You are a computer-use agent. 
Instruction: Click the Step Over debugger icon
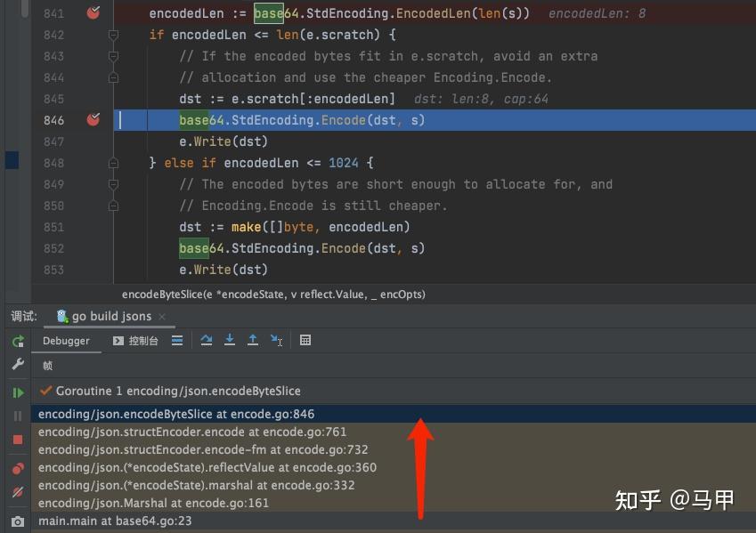(207, 340)
